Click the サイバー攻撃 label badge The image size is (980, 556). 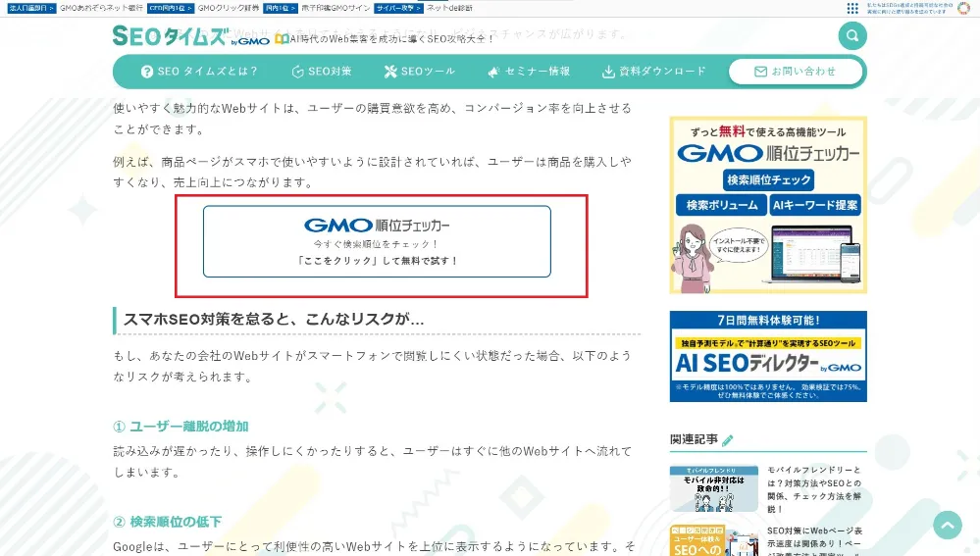point(398,8)
